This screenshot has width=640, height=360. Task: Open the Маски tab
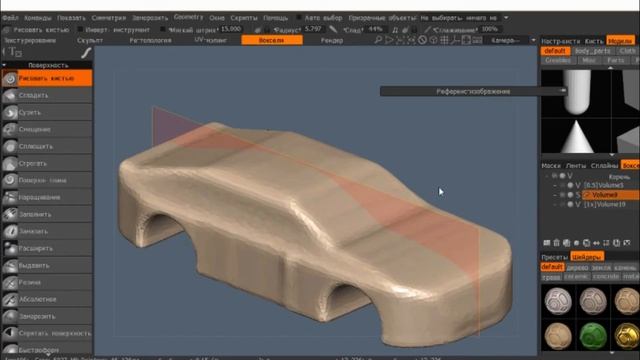[x=551, y=165]
